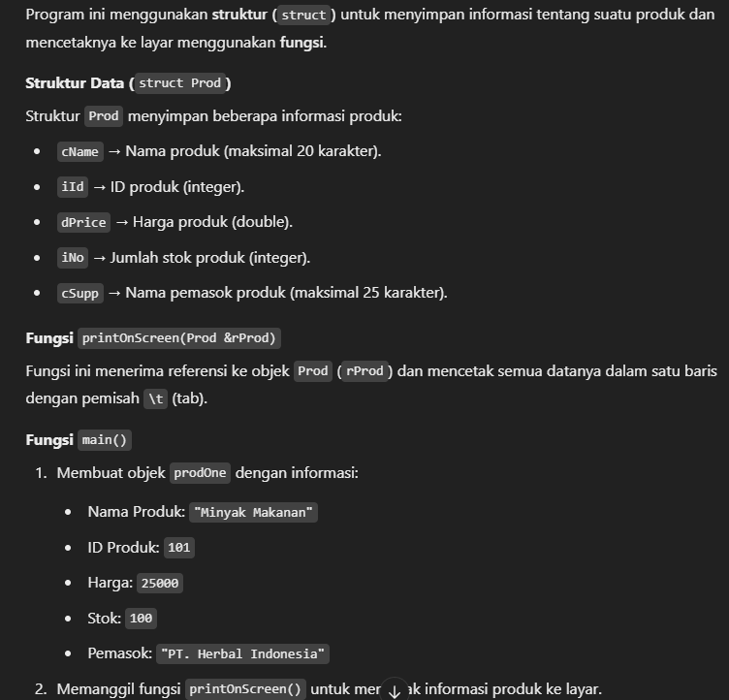The image size is (729, 700).
Task: Click the scroll-to-bottom arrow button
Action: coord(394,690)
